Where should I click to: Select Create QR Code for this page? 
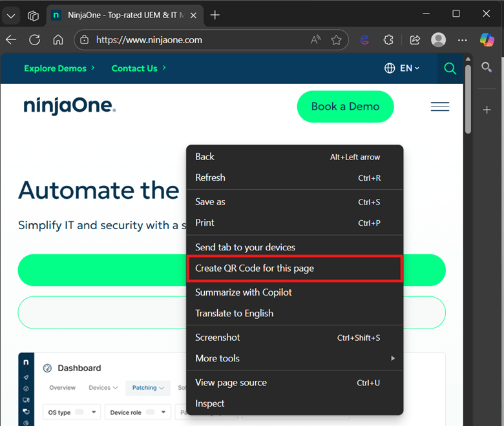pos(295,269)
